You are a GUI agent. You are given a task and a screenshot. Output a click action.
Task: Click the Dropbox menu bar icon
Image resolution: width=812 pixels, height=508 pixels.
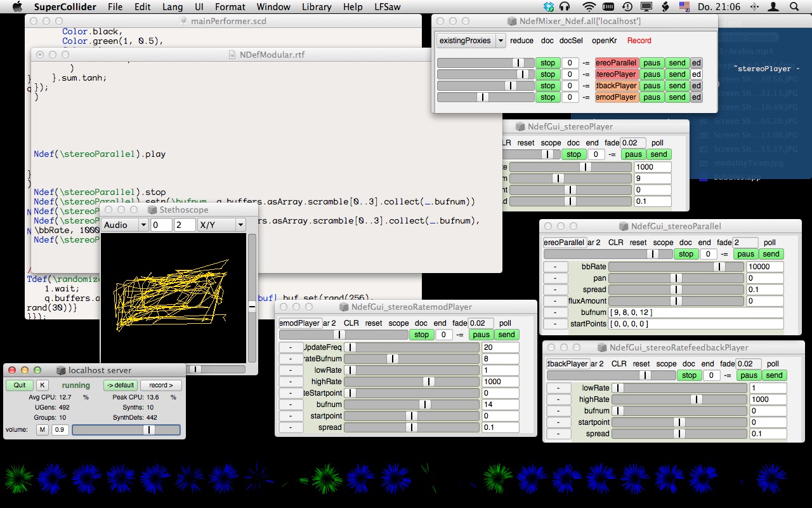549,7
